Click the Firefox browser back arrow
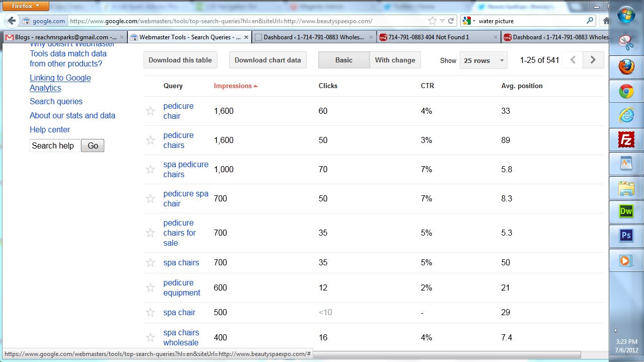644x362 pixels. [12, 21]
